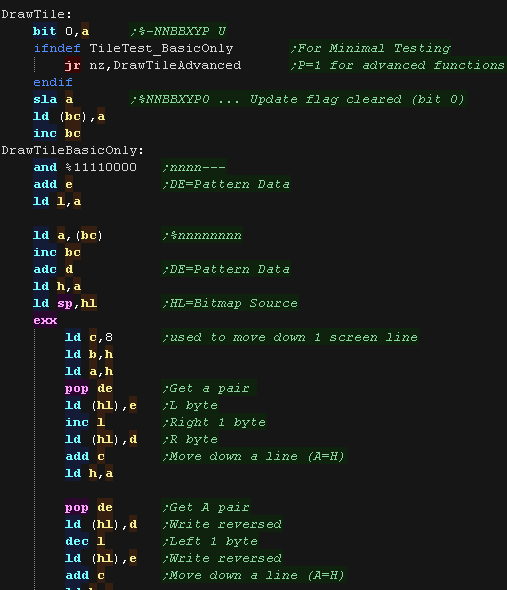Click the ';Left 1 byte' comment
This screenshot has width=507, height=590.
[x=210, y=541]
